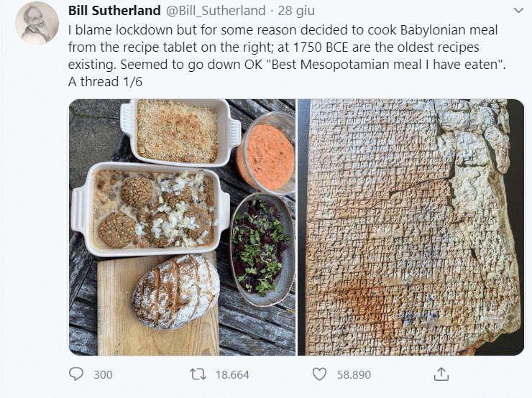Screen dimensions: 532x398
Task: Expand the tweet options chevron menu
Action: pyautogui.click(x=518, y=11)
